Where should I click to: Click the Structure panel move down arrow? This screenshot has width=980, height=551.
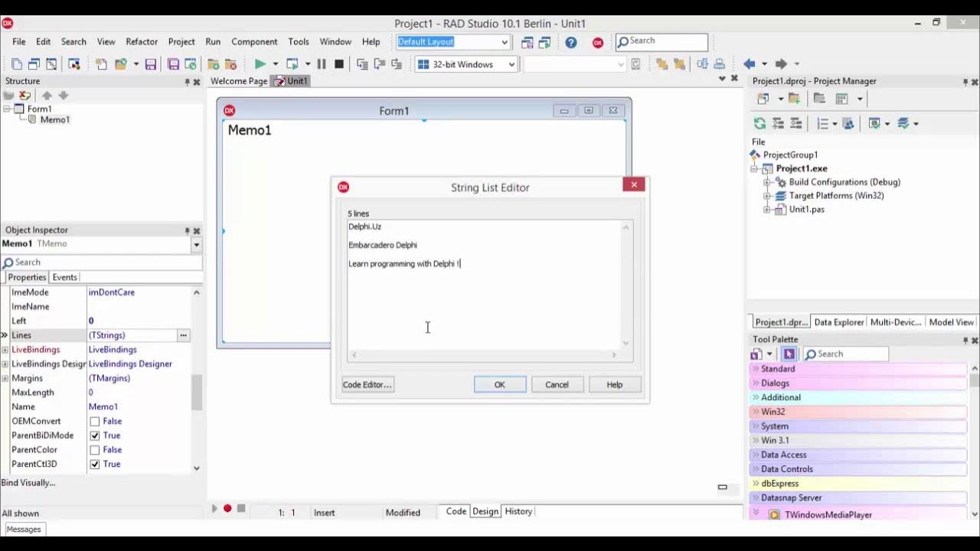[x=64, y=96]
